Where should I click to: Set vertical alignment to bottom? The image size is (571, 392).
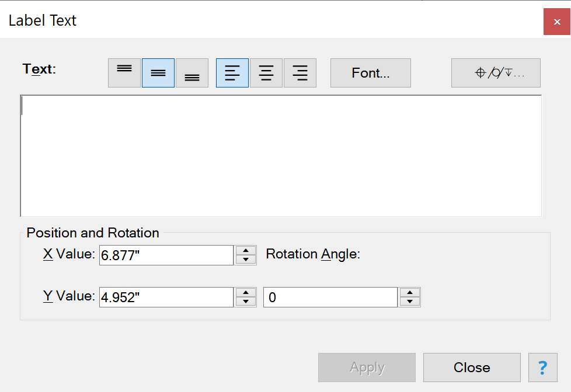[192, 73]
